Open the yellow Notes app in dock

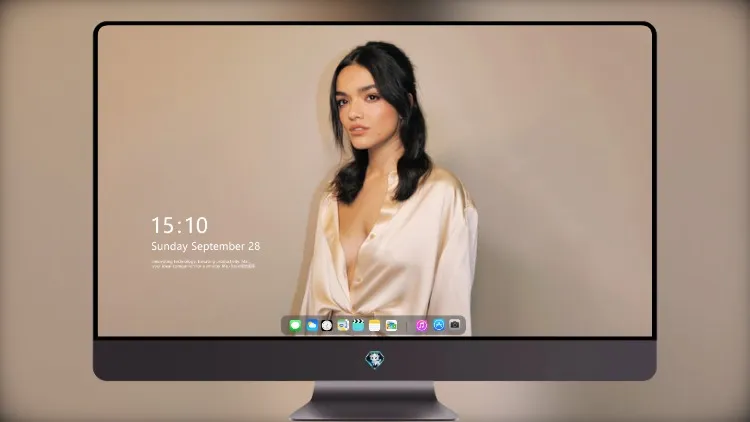point(375,325)
